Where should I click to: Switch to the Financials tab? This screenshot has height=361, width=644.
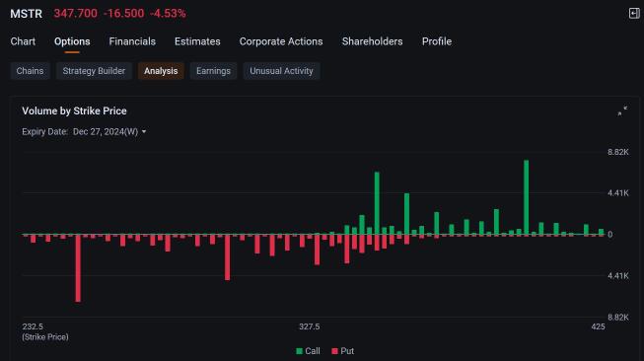[x=132, y=41]
